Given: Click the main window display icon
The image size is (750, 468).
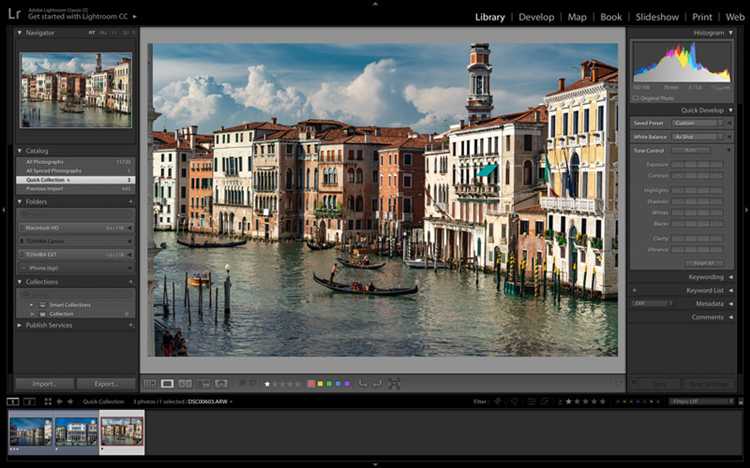Looking at the screenshot, I should coord(13,401).
